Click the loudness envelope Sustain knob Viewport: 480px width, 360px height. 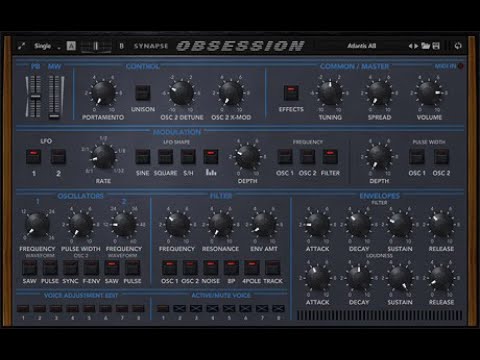pyautogui.click(x=400, y=278)
